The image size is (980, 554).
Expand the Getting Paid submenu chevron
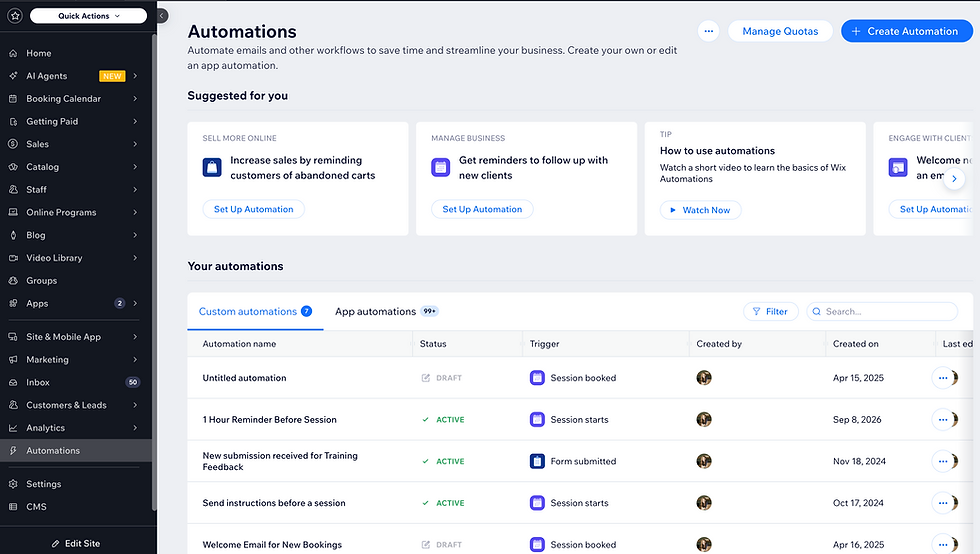[x=135, y=121]
